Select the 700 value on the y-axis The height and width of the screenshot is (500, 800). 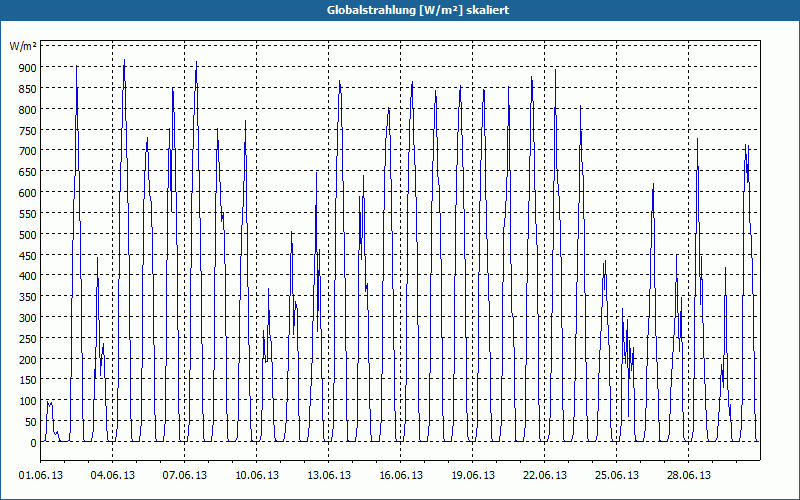(28, 151)
